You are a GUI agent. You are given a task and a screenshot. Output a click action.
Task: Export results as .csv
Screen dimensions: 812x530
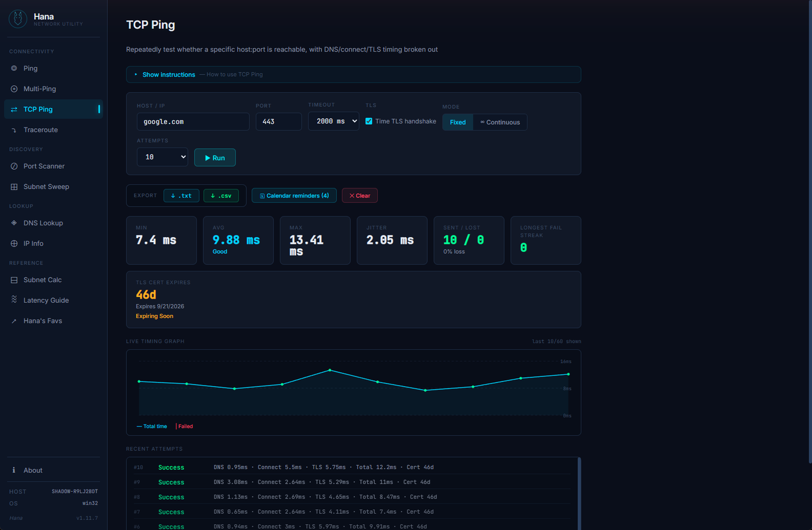[x=221, y=196]
